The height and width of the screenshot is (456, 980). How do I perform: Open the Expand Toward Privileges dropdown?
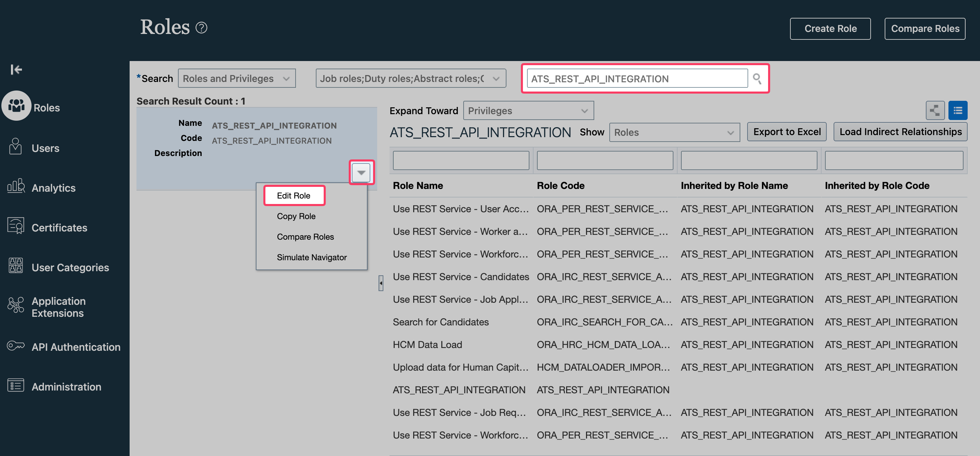pyautogui.click(x=528, y=111)
